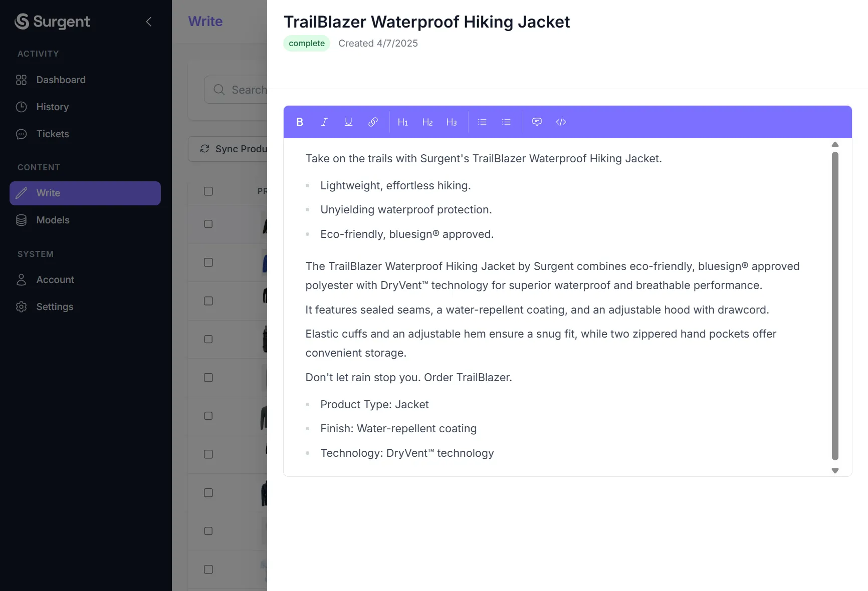This screenshot has width=868, height=591.
Task: Switch to code view icon
Action: [561, 122]
